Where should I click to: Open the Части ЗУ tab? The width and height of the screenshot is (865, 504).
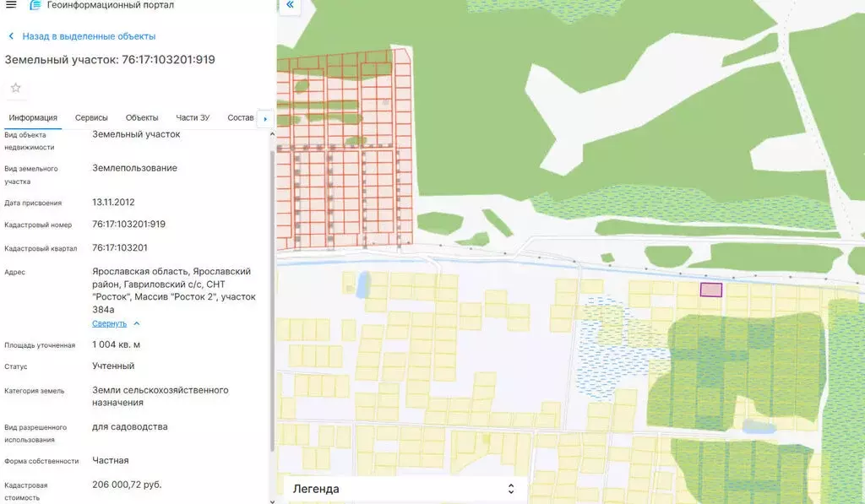pyautogui.click(x=193, y=117)
